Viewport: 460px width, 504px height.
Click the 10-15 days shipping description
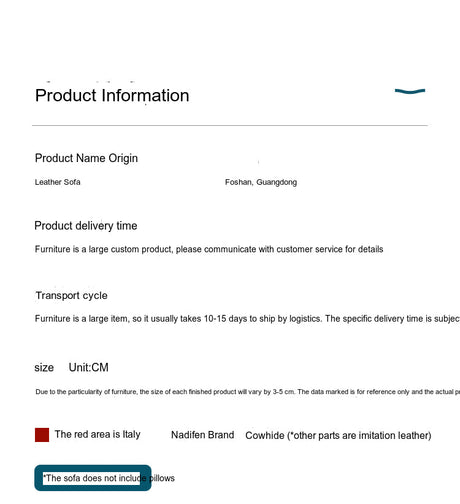pos(247,319)
